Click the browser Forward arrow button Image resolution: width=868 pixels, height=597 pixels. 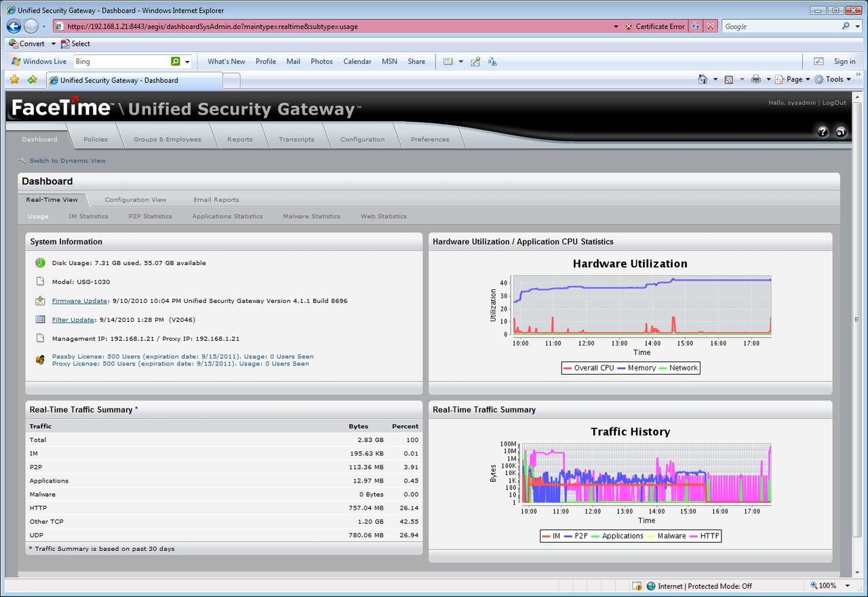[x=31, y=26]
